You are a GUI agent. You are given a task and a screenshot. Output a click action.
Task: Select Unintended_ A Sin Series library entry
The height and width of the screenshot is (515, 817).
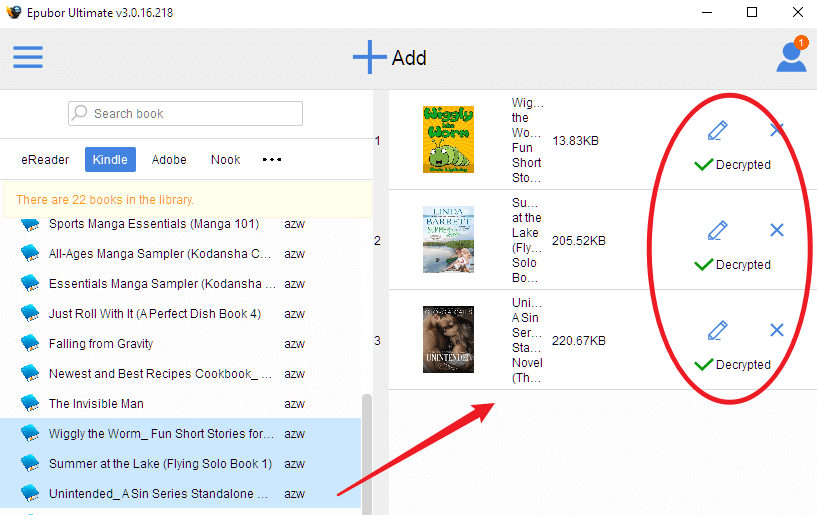(x=181, y=494)
